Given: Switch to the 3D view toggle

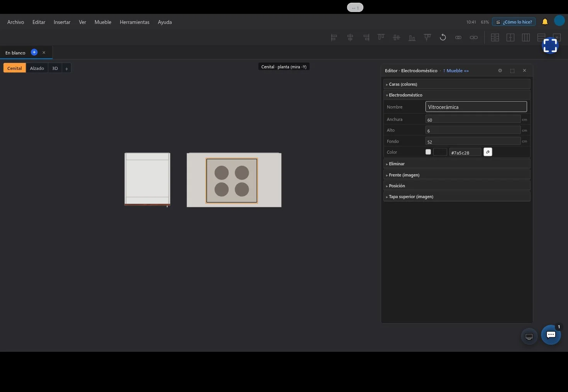Looking at the screenshot, I should pyautogui.click(x=55, y=68).
